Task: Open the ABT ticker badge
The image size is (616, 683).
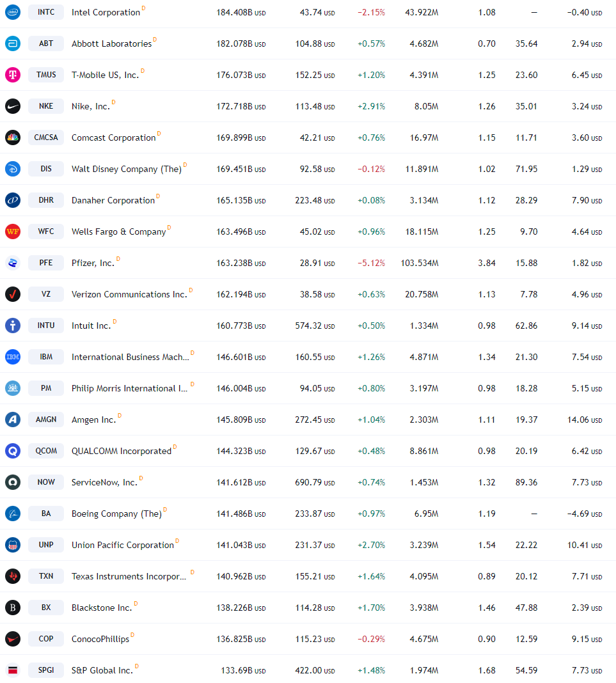Action: coord(46,43)
